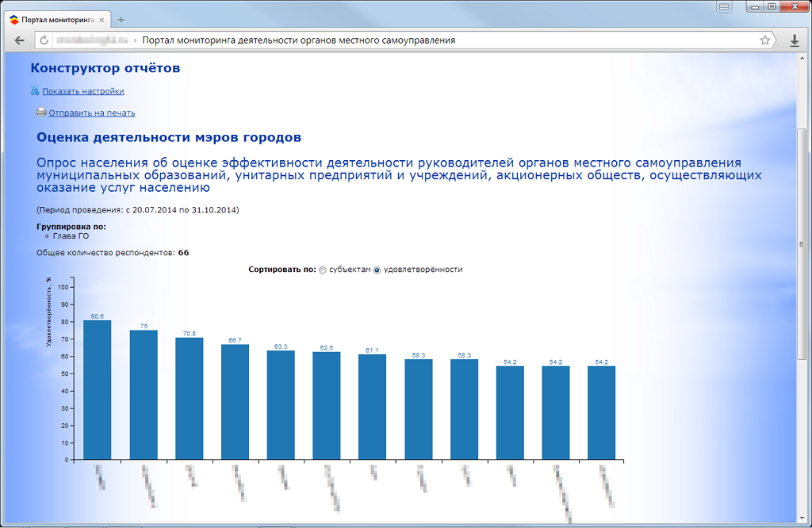This screenshot has width=812, height=528.
Task: Click the scrollbar down arrow
Action: pos(802,518)
